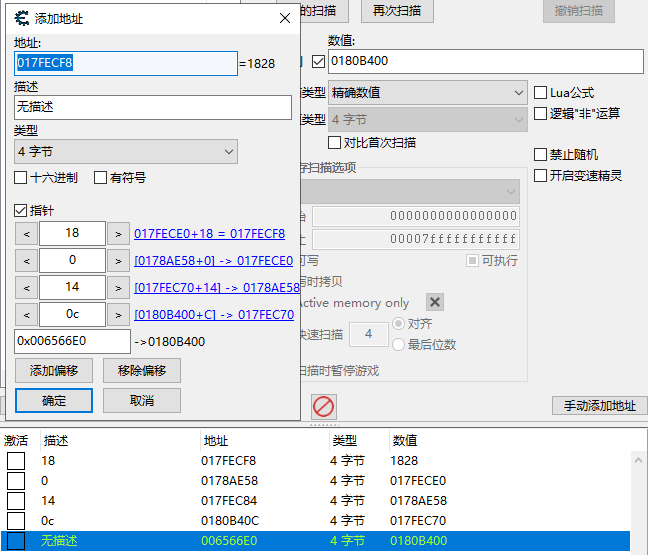648x555 pixels.
Task: Click the 激活 column header
Action: 16,441
